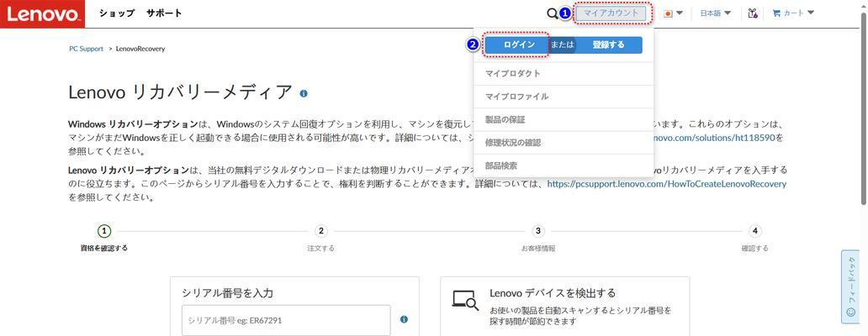Screen dimensions: 868x336
Task: Open the search magnifier icon
Action: click(552, 13)
